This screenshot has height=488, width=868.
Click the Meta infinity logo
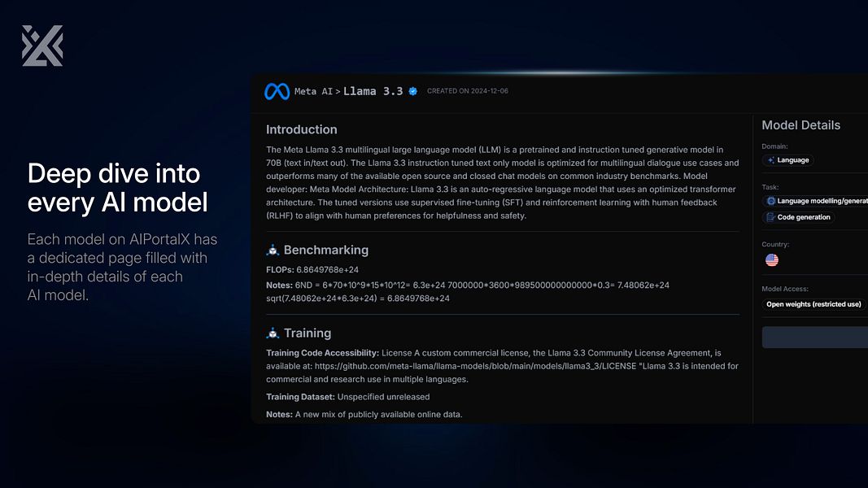pyautogui.click(x=277, y=91)
